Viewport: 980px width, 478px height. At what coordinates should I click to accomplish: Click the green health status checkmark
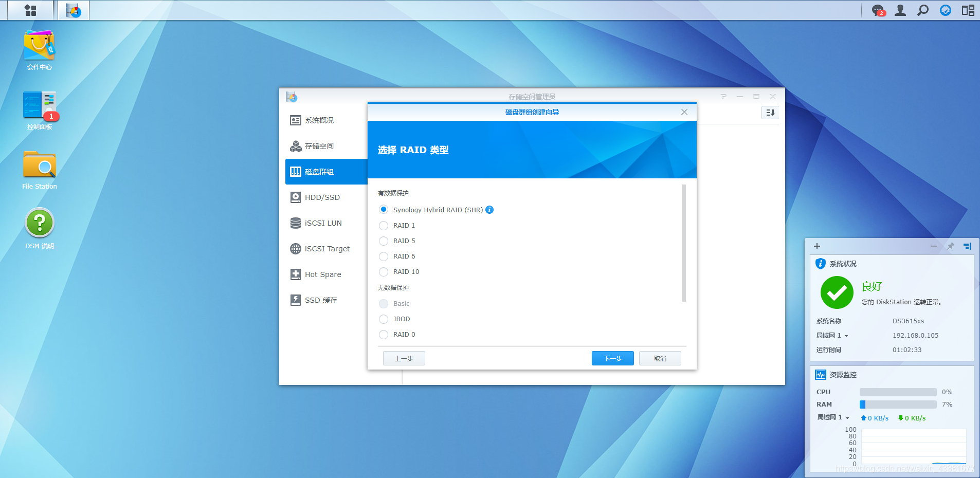[837, 292]
